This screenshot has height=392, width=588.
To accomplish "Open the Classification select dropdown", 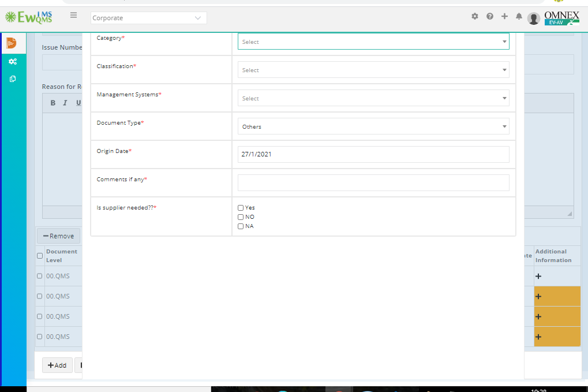I will pyautogui.click(x=373, y=70).
